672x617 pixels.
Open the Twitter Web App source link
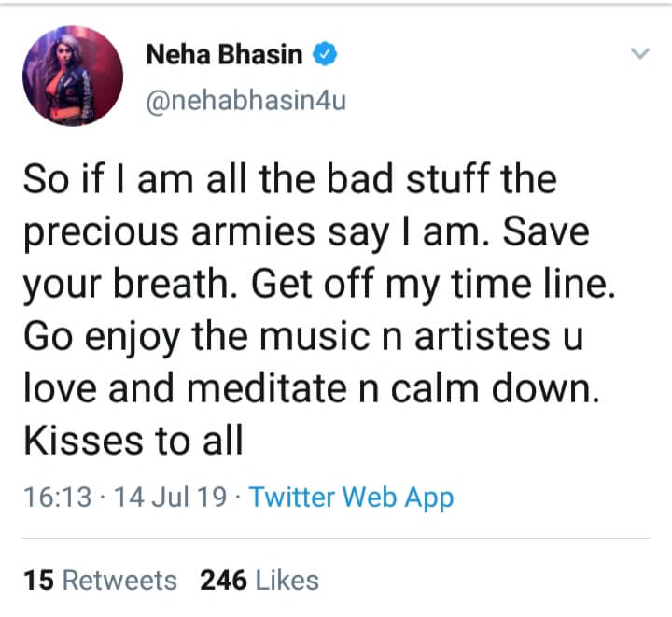click(351, 498)
